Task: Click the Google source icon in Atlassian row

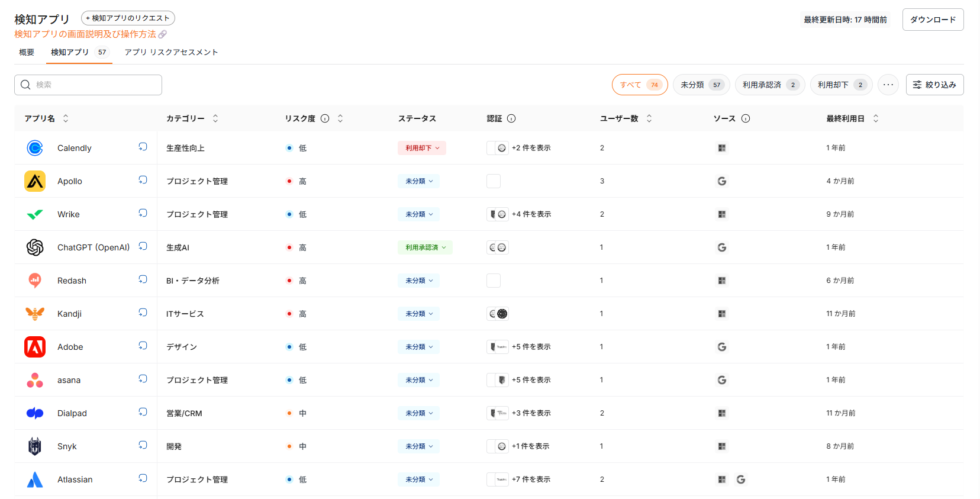Action: (741, 479)
